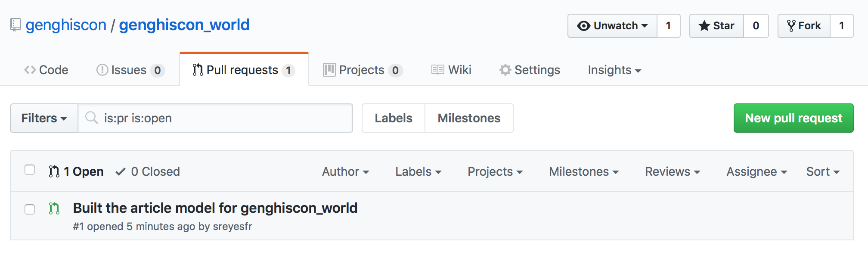Screen dimensions: 868x255
Task: Fork the repository
Action: pyautogui.click(x=804, y=26)
